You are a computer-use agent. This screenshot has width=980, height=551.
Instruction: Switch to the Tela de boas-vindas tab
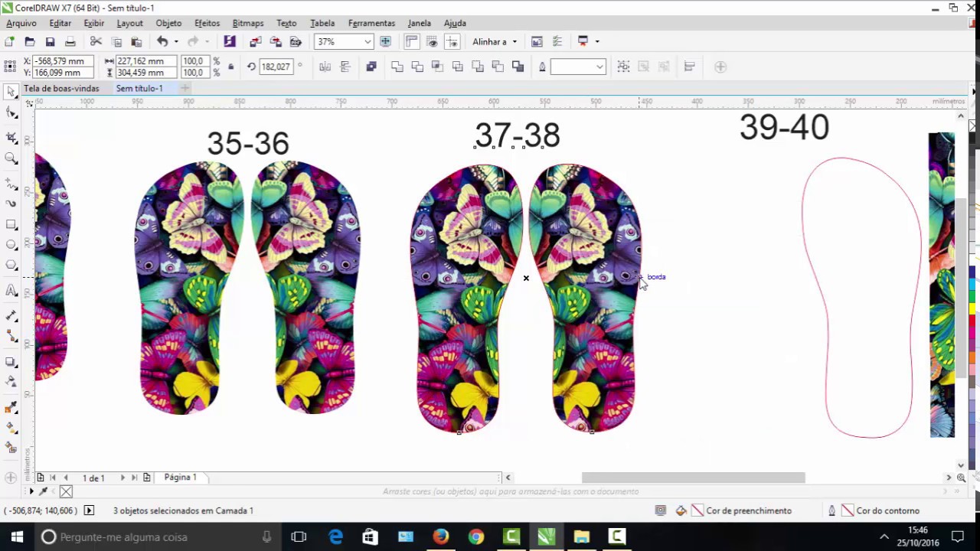pyautogui.click(x=61, y=89)
